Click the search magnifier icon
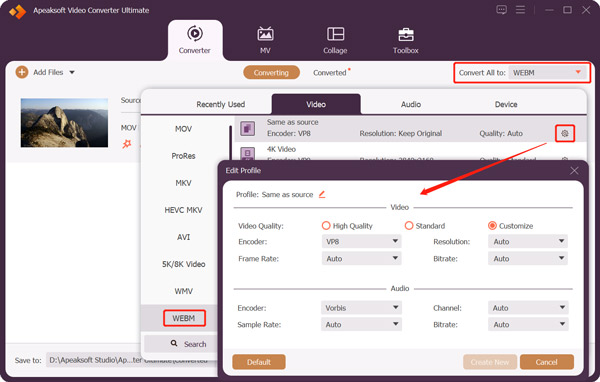The image size is (600, 382). click(174, 343)
